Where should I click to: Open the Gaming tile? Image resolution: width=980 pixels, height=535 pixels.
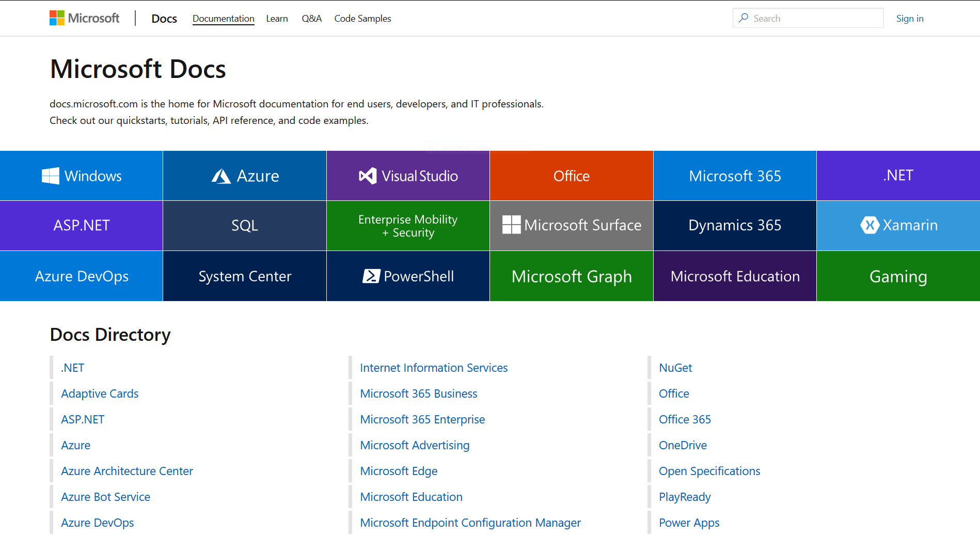(898, 276)
